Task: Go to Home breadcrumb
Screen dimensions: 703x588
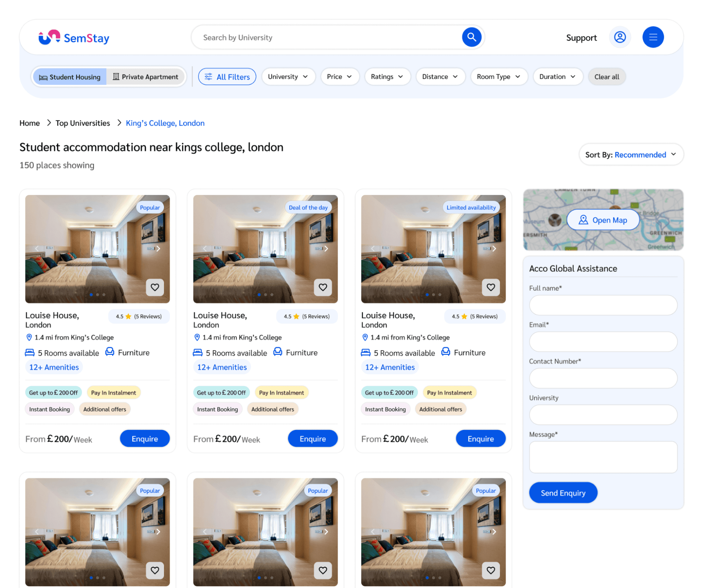Action: click(x=29, y=123)
